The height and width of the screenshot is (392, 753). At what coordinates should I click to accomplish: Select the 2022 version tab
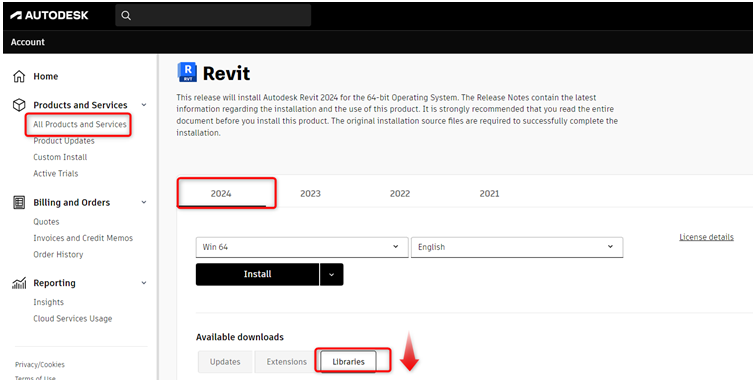click(x=400, y=194)
